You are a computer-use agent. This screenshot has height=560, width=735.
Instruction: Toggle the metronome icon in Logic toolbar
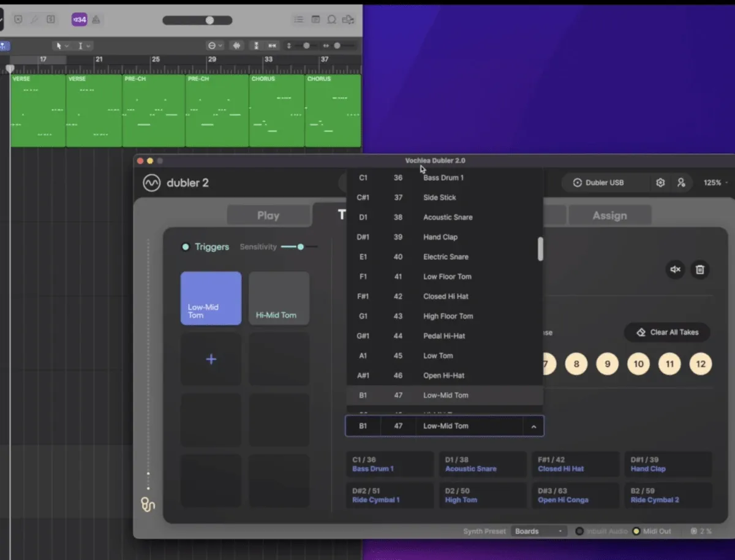coord(96,20)
